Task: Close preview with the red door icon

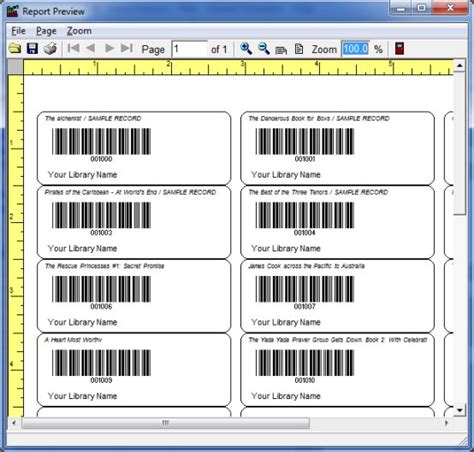Action: click(399, 49)
